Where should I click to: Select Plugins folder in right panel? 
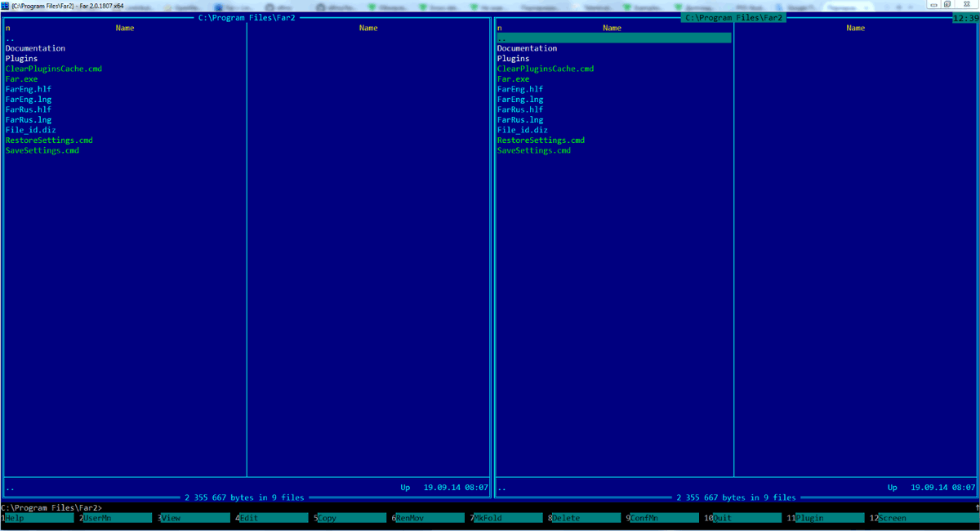[x=513, y=59]
